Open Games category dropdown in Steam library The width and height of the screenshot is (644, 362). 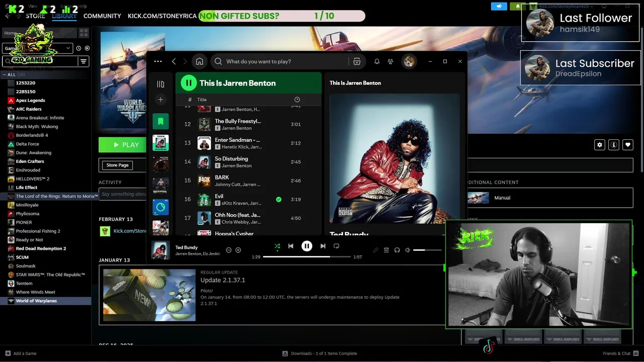(x=38, y=48)
